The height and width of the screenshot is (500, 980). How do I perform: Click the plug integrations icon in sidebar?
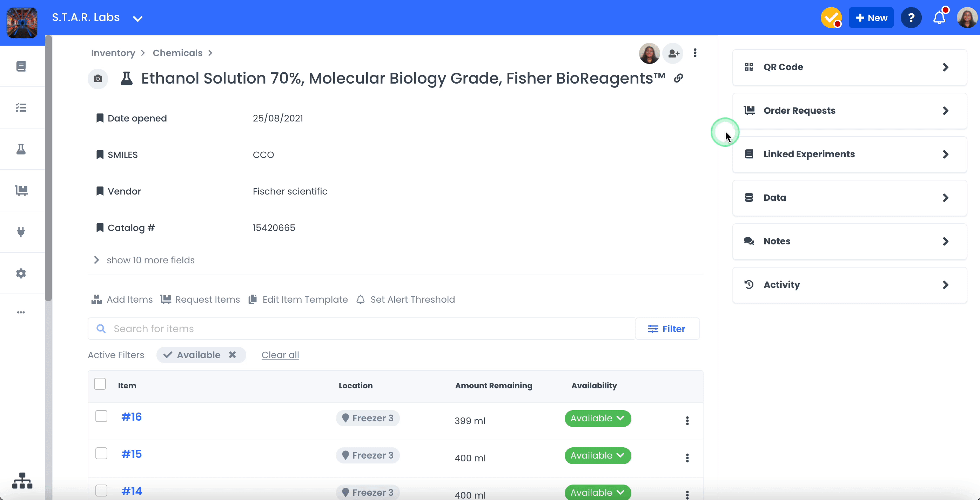coord(21,231)
